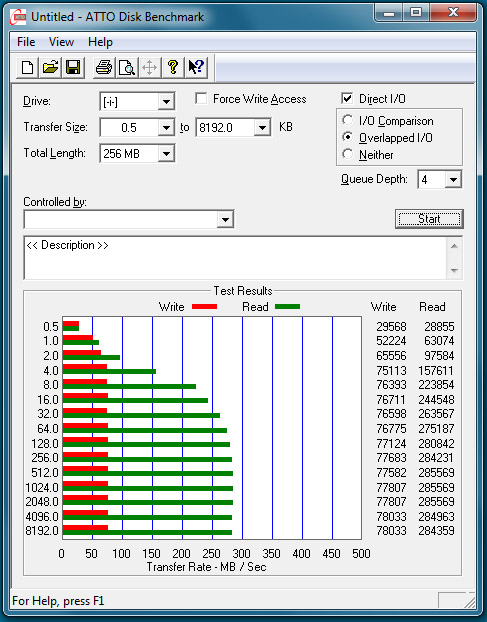487x622 pixels.
Task: Click the four-arrow move toolbar icon
Action: (150, 67)
